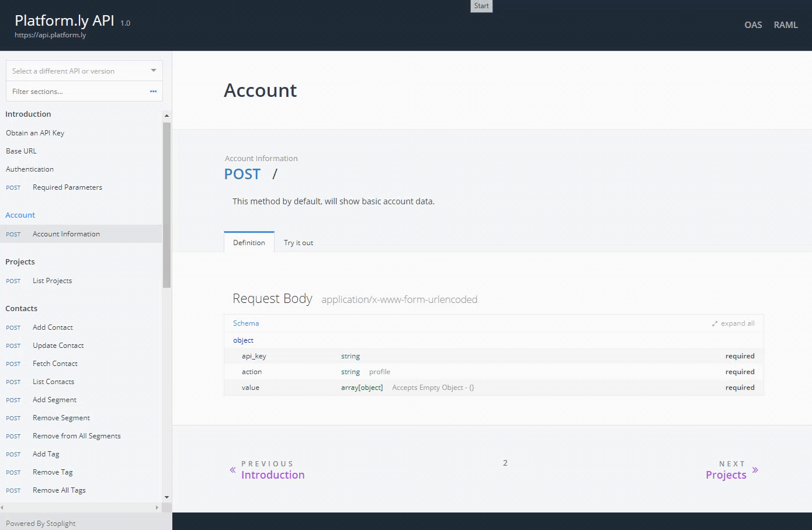Click application/x-www-form-urlencoded content type text

click(399, 299)
